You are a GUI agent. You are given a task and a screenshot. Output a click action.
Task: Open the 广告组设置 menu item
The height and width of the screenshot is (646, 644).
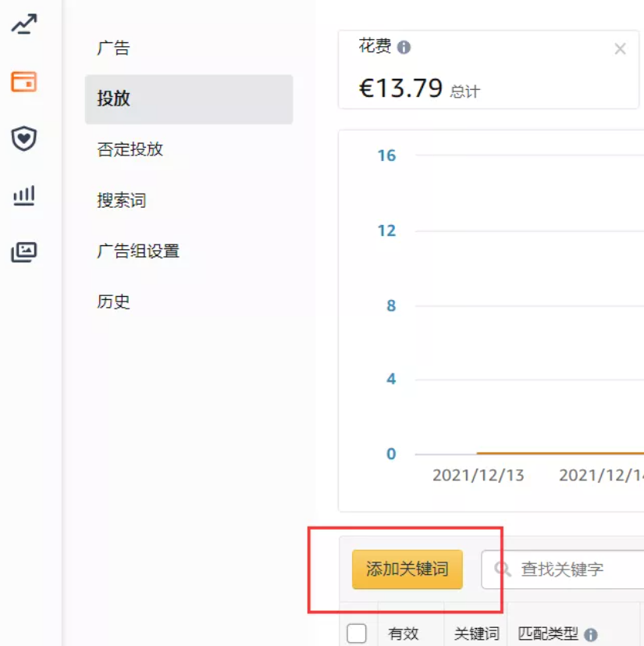pyautogui.click(x=138, y=252)
